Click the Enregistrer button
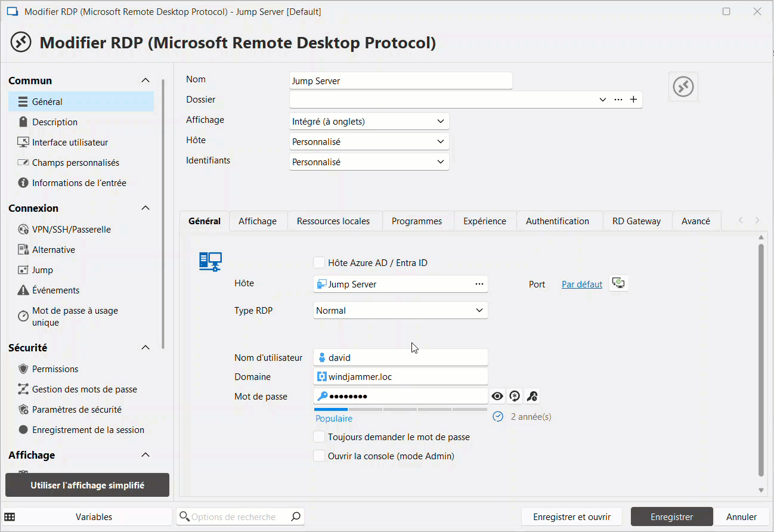The image size is (774, 532). coord(671,516)
